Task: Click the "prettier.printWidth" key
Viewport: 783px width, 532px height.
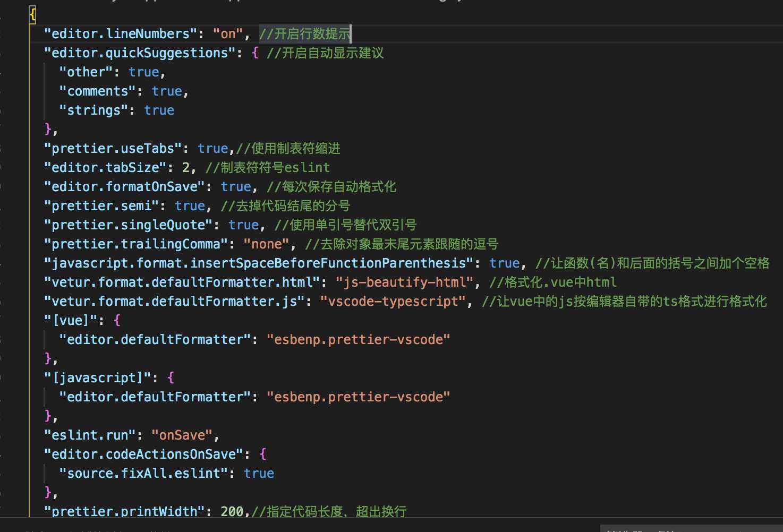Action: [x=124, y=511]
